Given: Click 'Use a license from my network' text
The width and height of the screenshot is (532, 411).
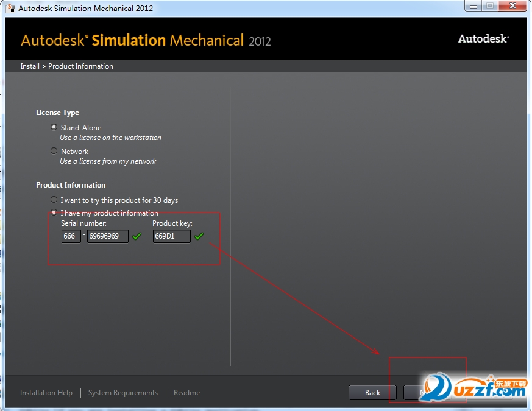Looking at the screenshot, I should 108,161.
